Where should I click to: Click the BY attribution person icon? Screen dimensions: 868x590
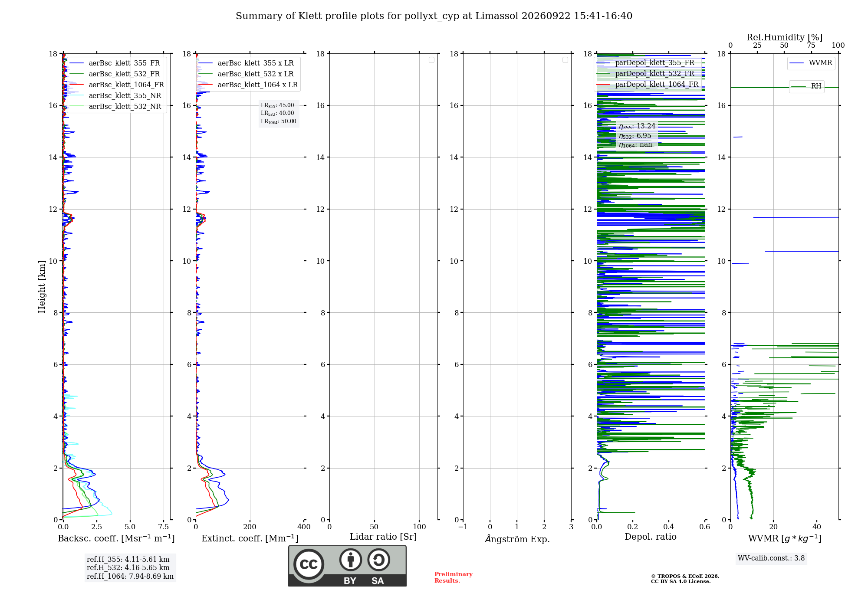tap(351, 560)
